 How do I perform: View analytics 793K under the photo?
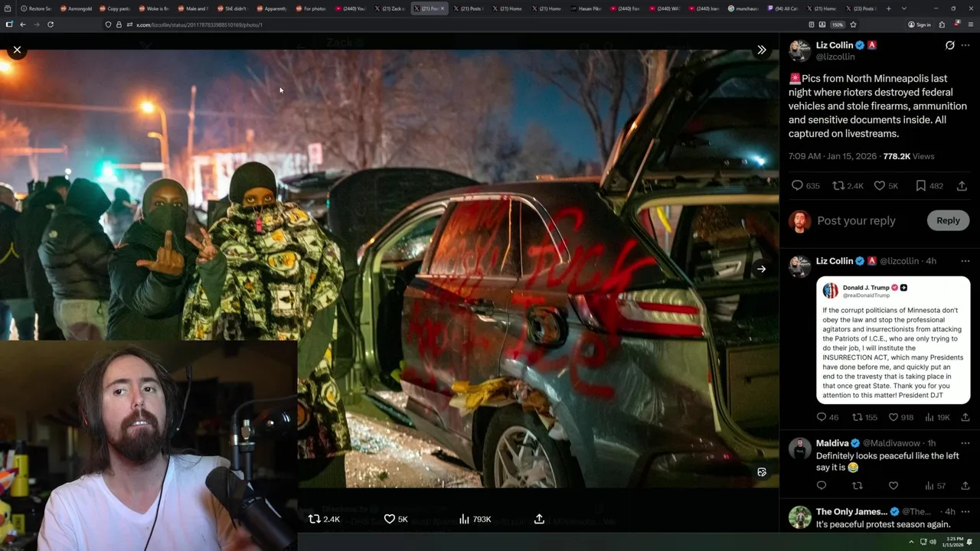475,519
